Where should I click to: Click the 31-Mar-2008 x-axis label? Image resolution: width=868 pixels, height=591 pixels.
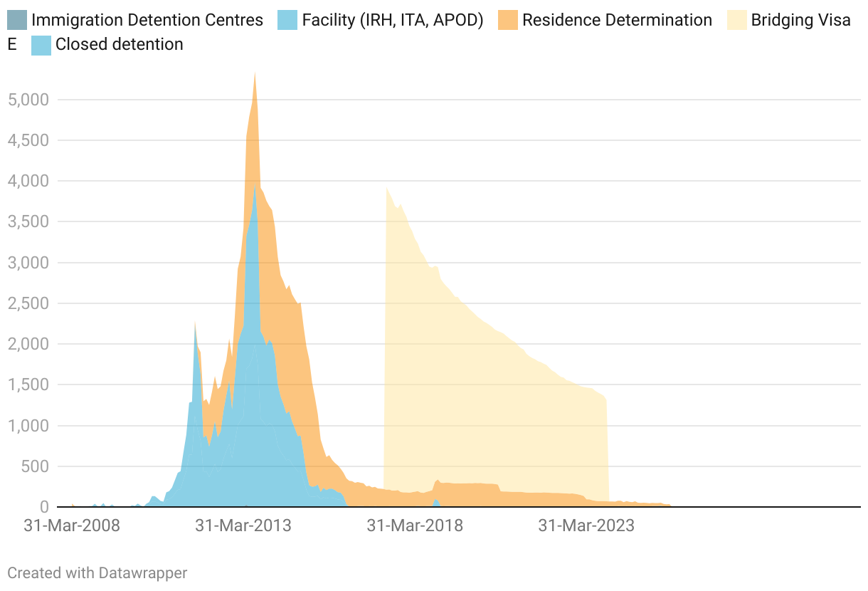pos(72,526)
